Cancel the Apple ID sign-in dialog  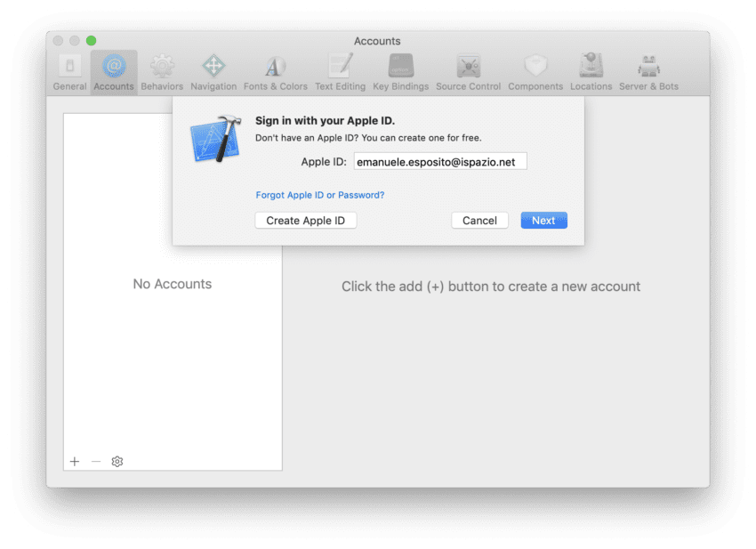click(479, 221)
